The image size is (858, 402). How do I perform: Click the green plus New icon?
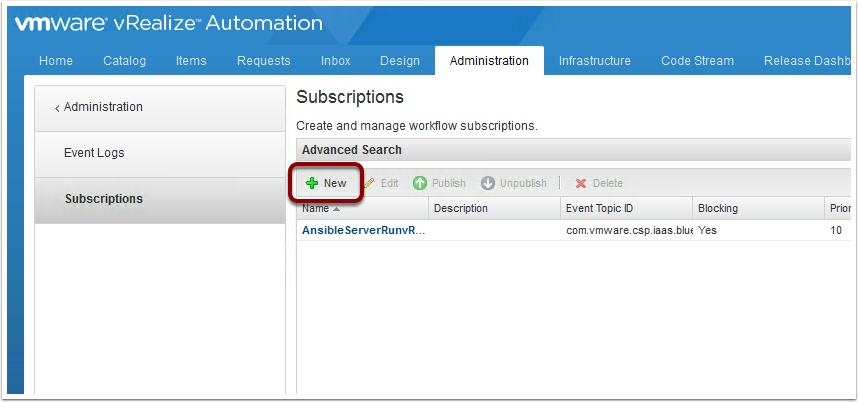click(312, 183)
